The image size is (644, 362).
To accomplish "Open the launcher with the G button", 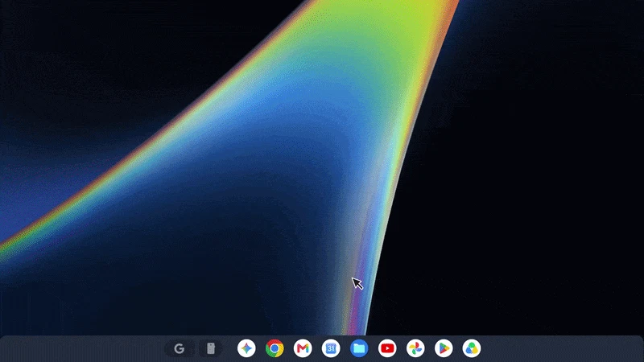I will pyautogui.click(x=179, y=348).
